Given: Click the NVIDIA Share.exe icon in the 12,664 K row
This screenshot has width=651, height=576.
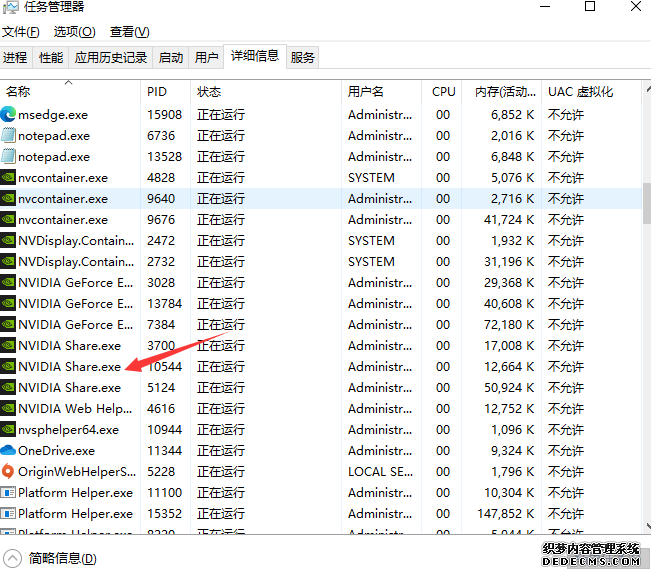Looking at the screenshot, I should click(8, 366).
